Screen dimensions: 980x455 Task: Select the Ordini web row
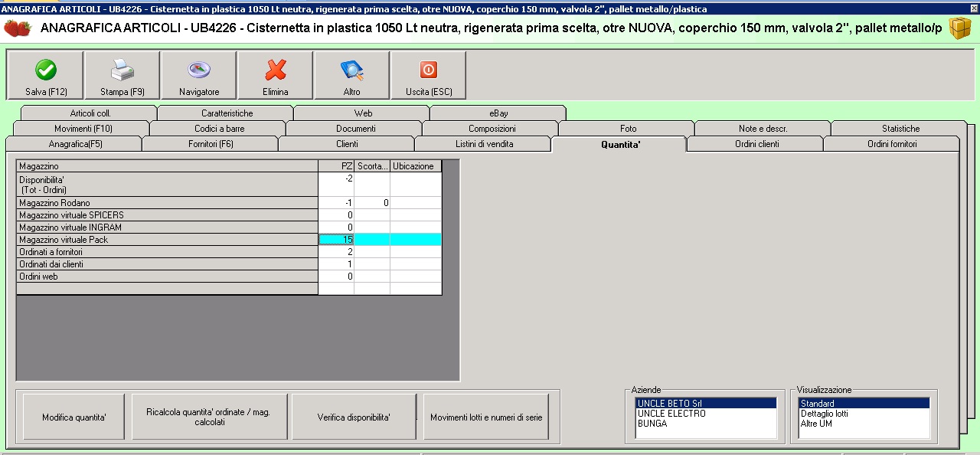click(x=229, y=277)
